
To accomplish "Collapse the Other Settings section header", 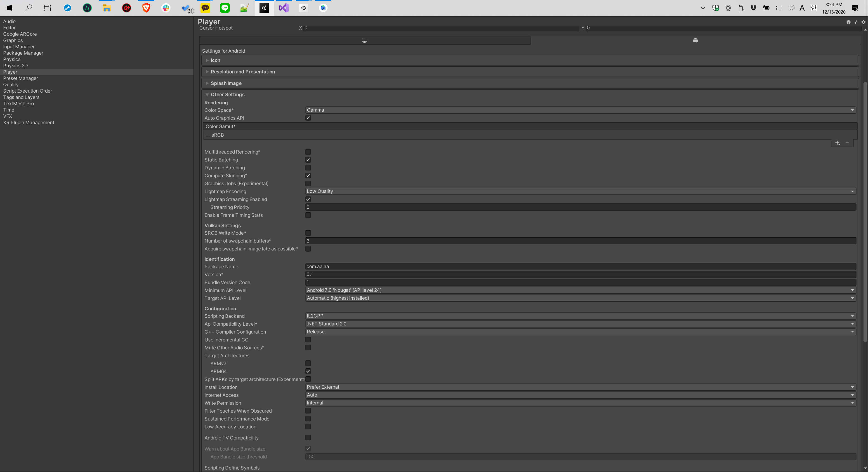I will 227,95.
